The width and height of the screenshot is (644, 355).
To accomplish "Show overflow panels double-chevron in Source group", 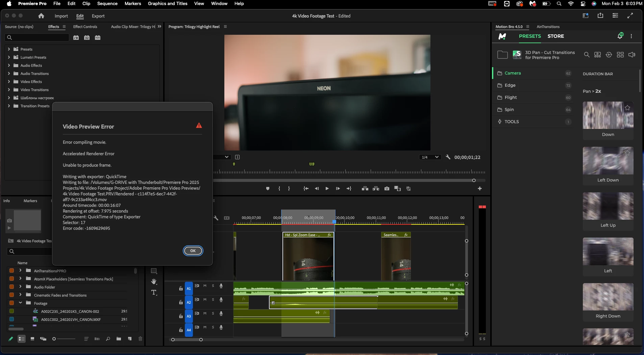I will 159,26.
